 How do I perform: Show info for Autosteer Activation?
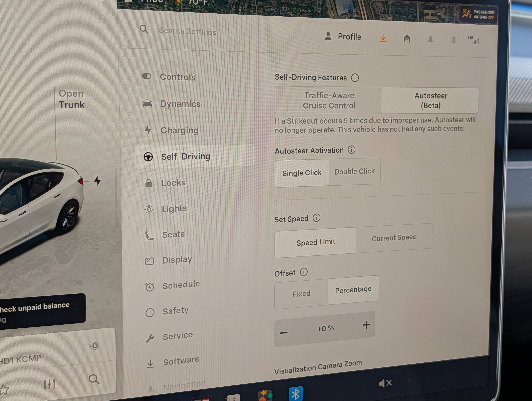tap(351, 150)
